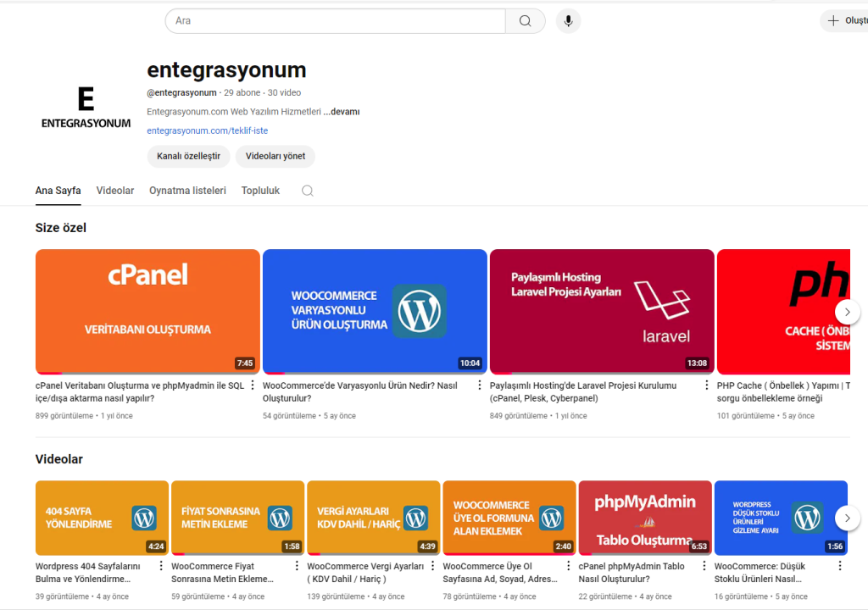Show next videos in Videolar row
The width and height of the screenshot is (868, 610).
tap(847, 518)
